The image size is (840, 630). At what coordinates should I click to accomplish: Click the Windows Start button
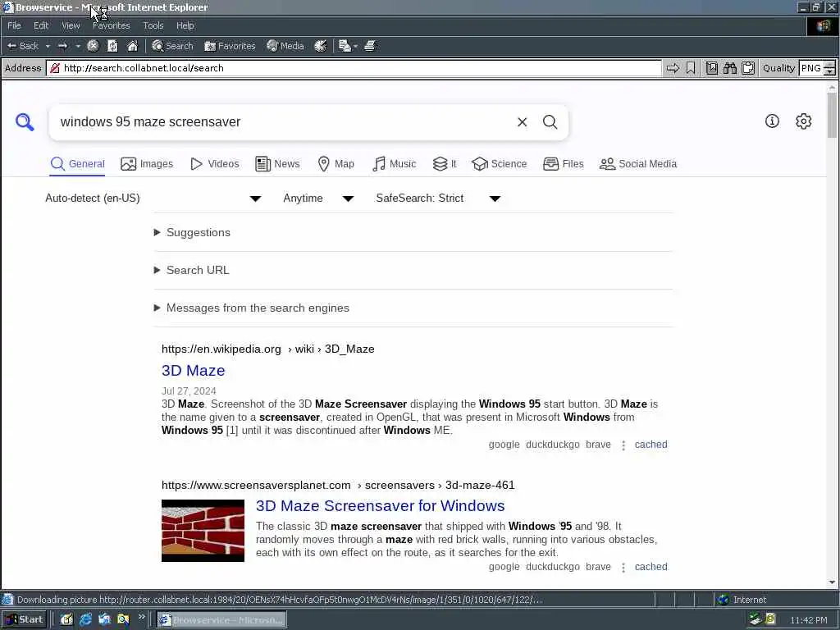25,620
